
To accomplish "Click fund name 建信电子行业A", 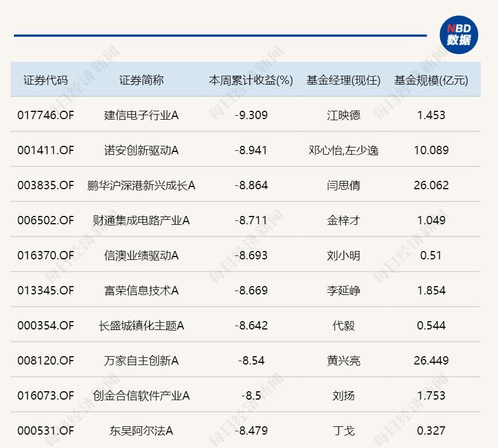I will coord(141,115).
